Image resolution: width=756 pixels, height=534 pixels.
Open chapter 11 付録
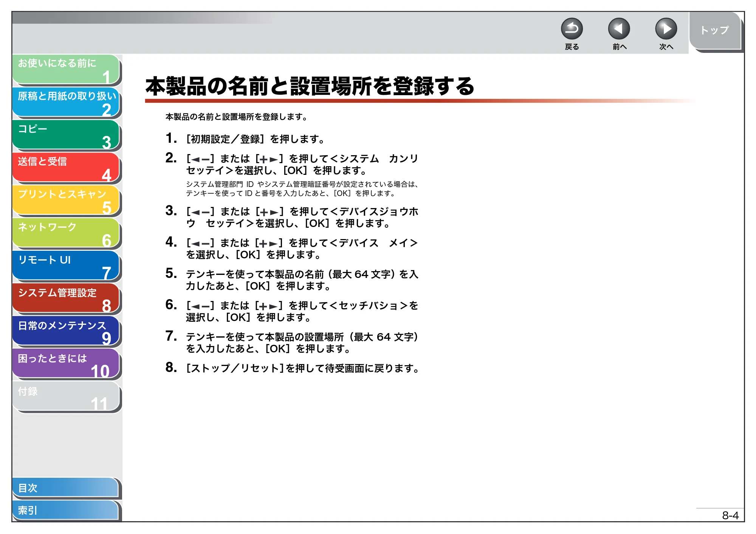[66, 397]
